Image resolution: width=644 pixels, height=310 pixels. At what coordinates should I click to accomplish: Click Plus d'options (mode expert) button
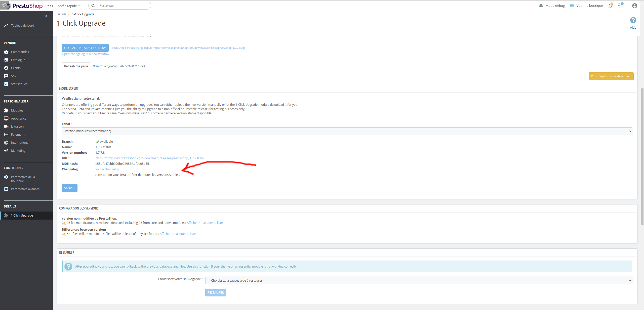point(611,76)
